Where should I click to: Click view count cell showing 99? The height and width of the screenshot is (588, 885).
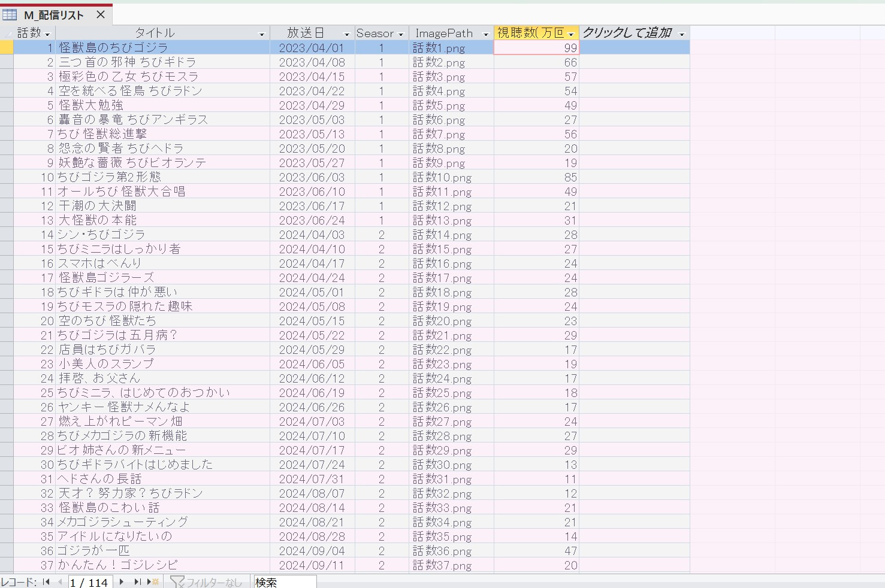(537, 47)
